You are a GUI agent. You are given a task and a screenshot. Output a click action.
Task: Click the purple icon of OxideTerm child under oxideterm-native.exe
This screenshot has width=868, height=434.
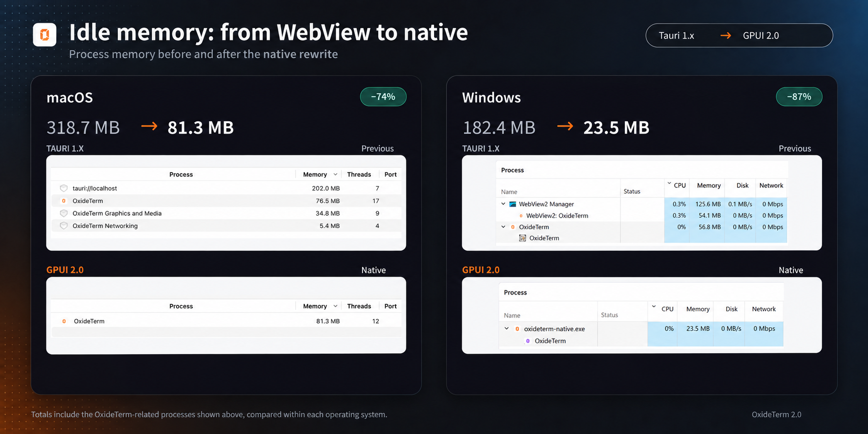527,341
